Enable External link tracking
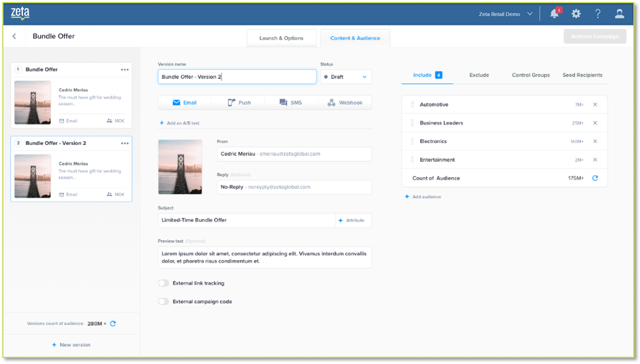Viewport: 640px width, 364px height. coord(163,283)
